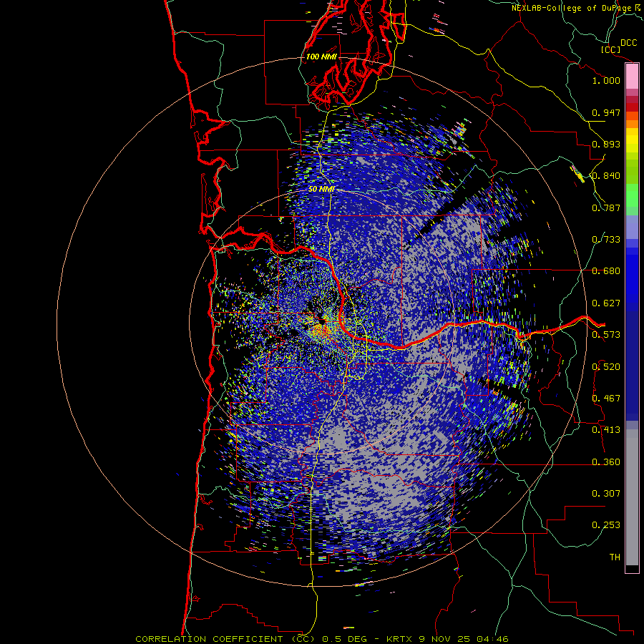
Task: Click the 0.307 scale value
Action: 606,494
